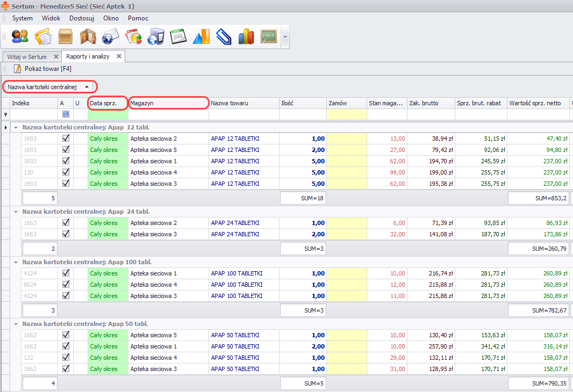Open the toolbar overflow dropdown arrow

285,37
